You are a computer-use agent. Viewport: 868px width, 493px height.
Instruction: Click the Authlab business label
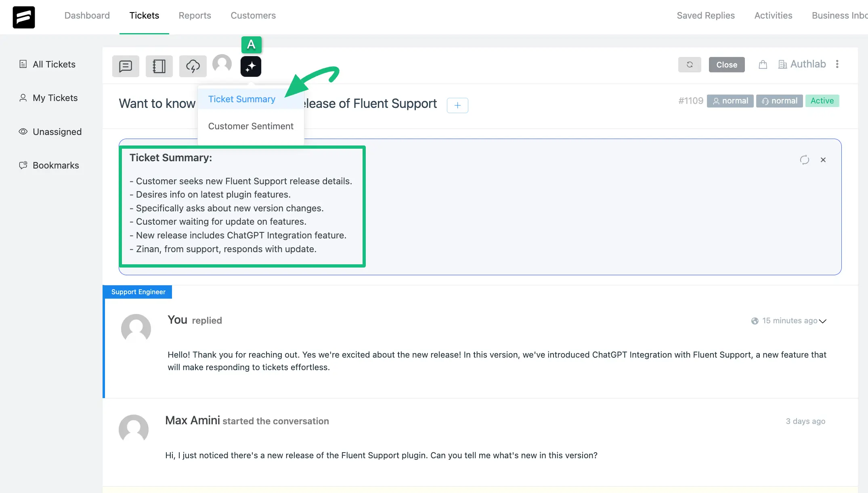click(x=802, y=64)
